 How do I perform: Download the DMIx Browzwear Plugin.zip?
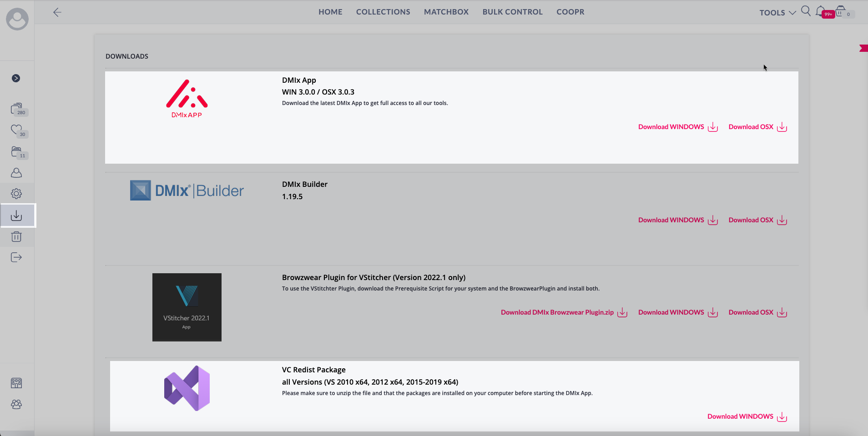[564, 312]
